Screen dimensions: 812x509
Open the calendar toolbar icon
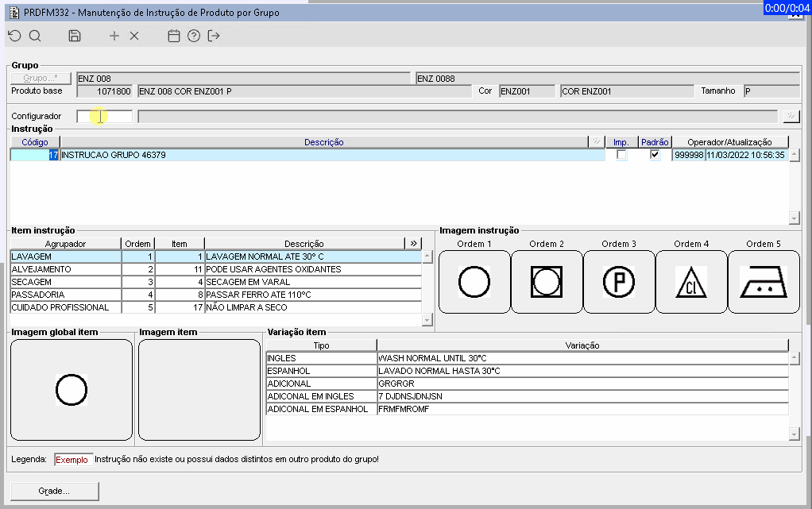click(174, 36)
